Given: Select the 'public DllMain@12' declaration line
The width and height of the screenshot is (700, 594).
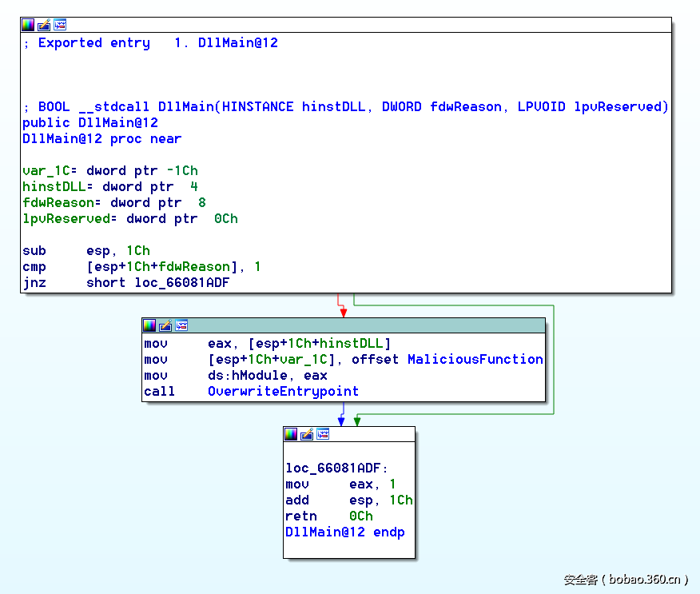Looking at the screenshot, I should (89, 123).
